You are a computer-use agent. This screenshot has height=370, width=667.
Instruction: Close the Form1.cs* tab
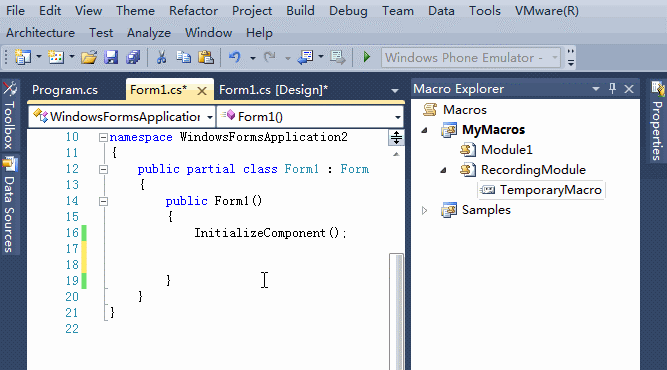pyautogui.click(x=202, y=91)
